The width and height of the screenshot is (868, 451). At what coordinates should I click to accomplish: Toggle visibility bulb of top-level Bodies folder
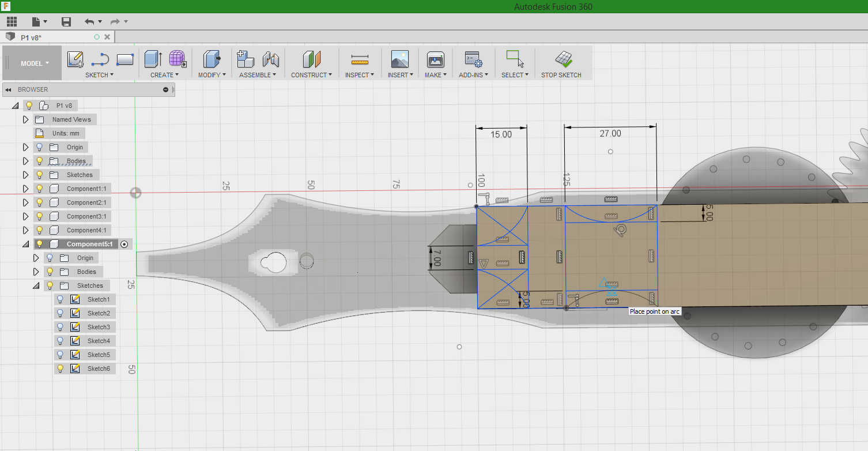pyautogui.click(x=40, y=161)
